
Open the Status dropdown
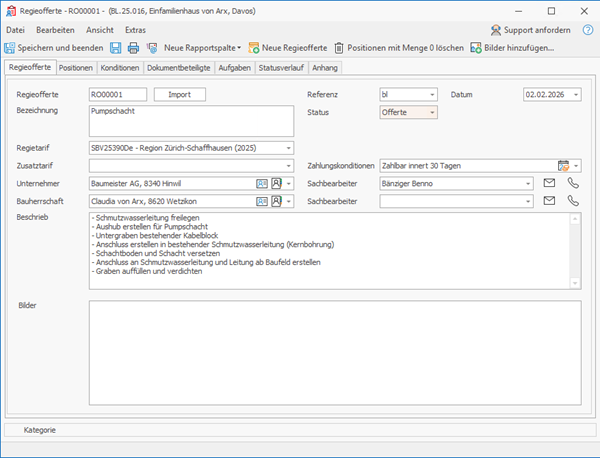(x=432, y=112)
